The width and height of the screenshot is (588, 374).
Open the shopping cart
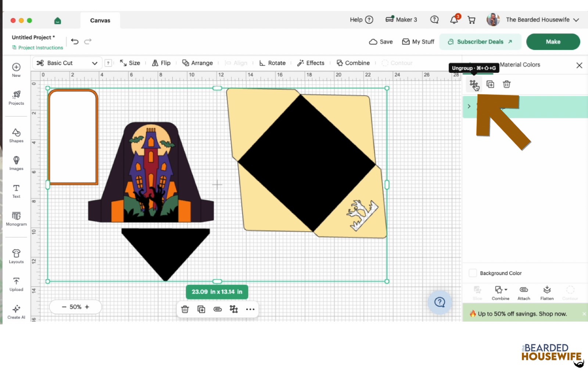[x=472, y=20]
